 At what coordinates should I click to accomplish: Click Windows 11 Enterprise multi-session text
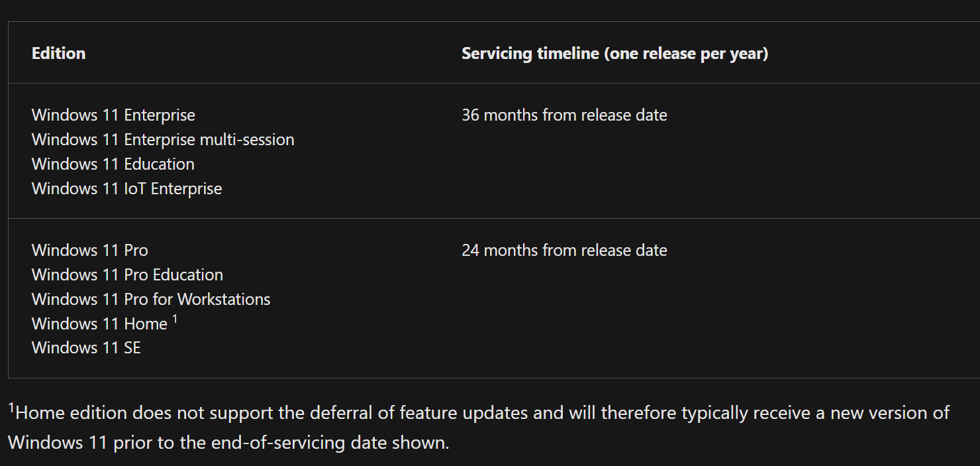[x=163, y=140]
